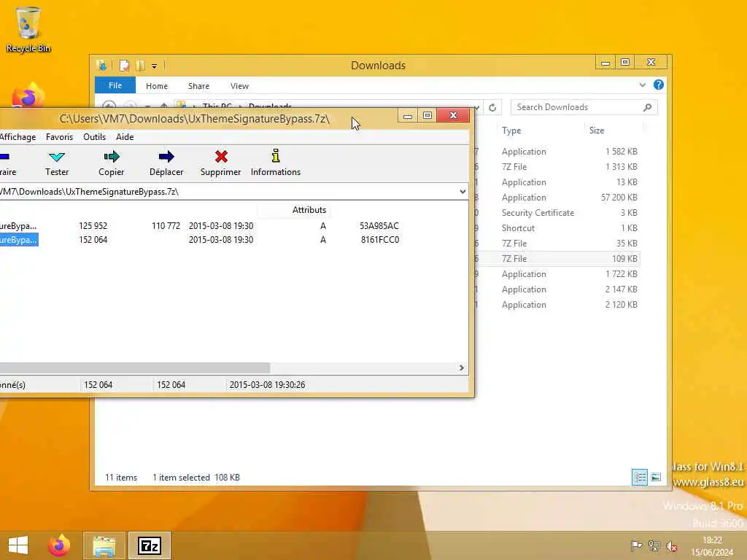Click the 7-Zip horizontal scrollbar thumb

point(135,367)
